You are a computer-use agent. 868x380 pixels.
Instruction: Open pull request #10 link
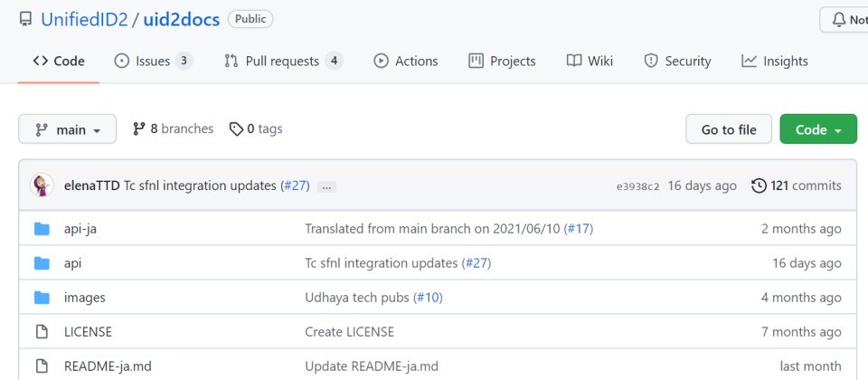pos(428,298)
